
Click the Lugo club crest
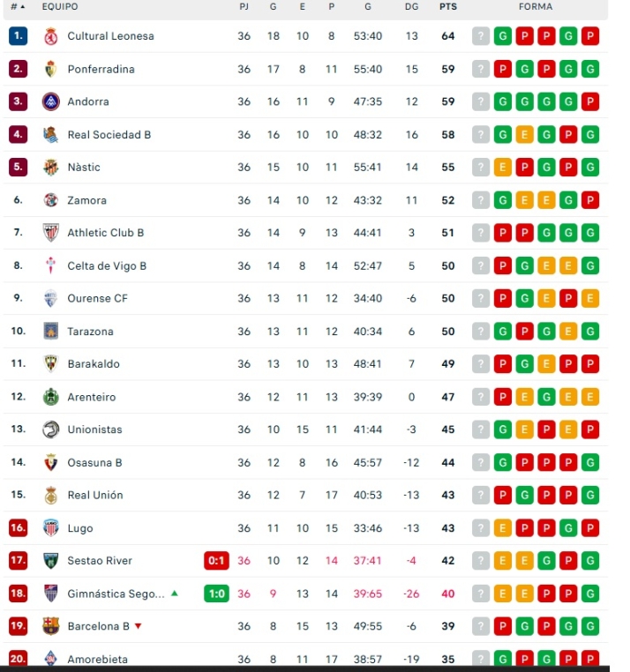coord(50,528)
